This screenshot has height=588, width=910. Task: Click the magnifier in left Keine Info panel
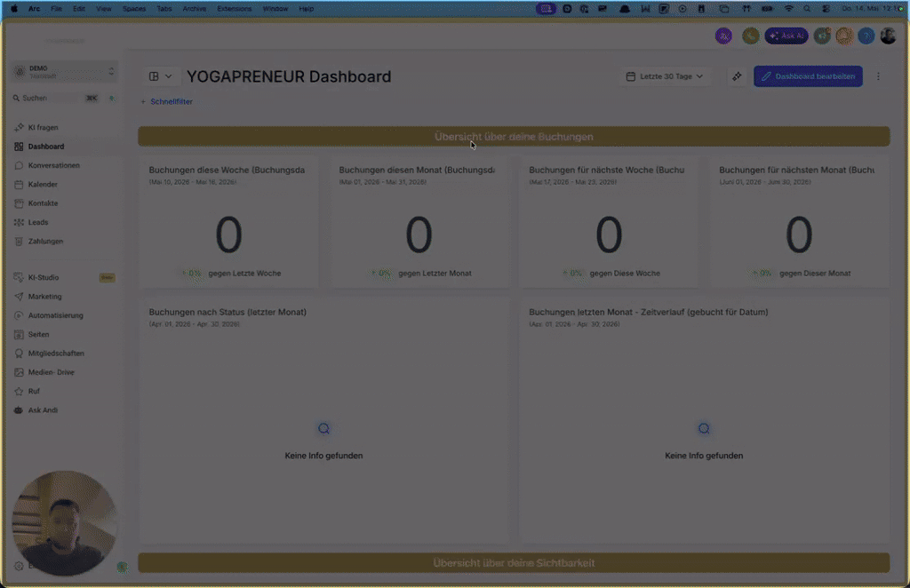(323, 428)
